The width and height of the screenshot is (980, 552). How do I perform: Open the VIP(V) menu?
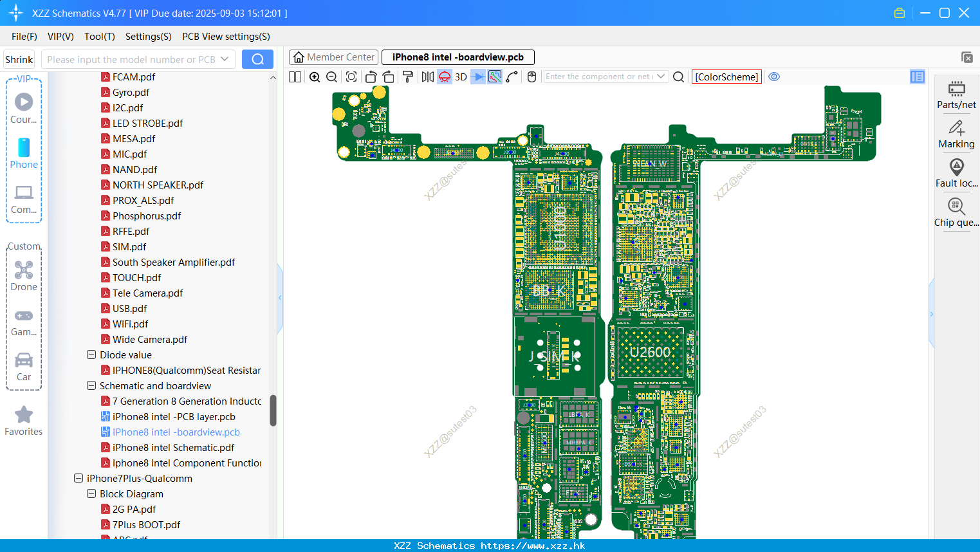point(60,37)
